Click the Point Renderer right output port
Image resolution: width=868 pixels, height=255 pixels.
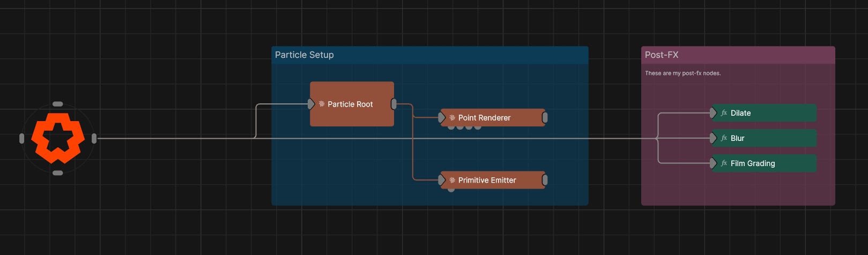(x=545, y=118)
